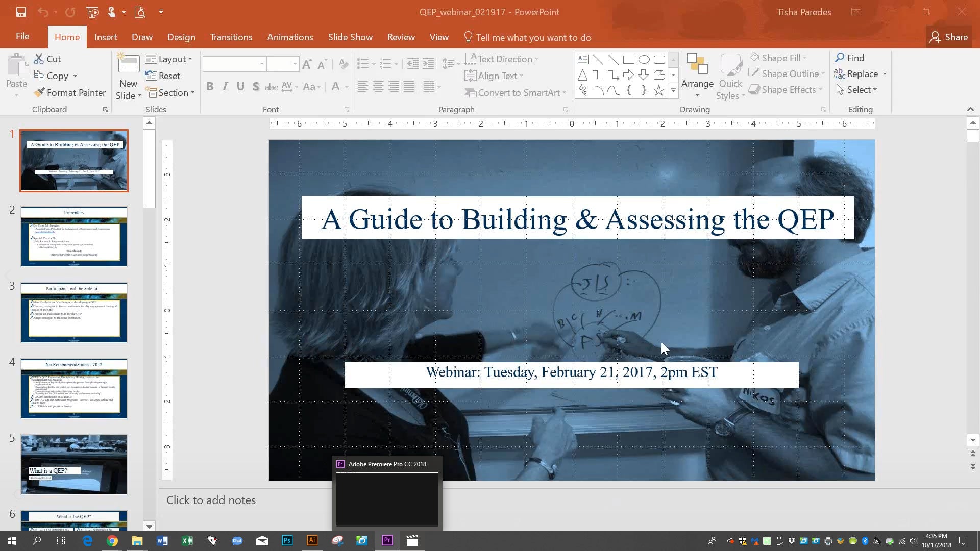Click Reset slide button

163,76
